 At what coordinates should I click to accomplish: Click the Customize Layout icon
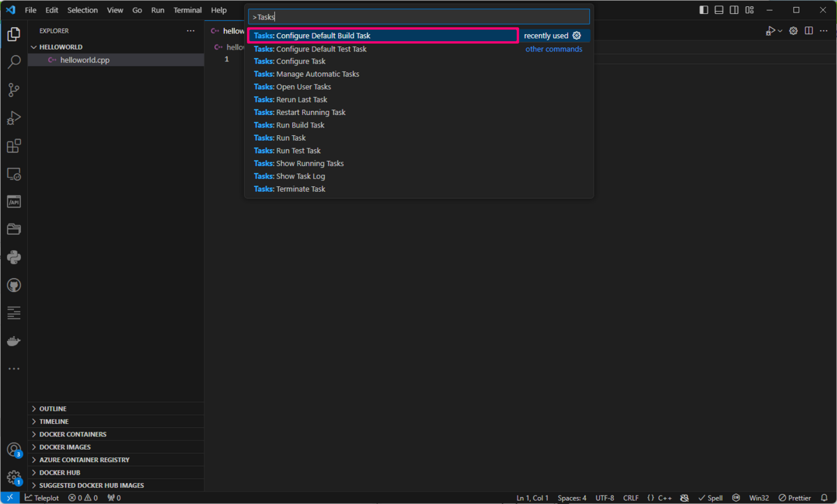[x=750, y=10]
